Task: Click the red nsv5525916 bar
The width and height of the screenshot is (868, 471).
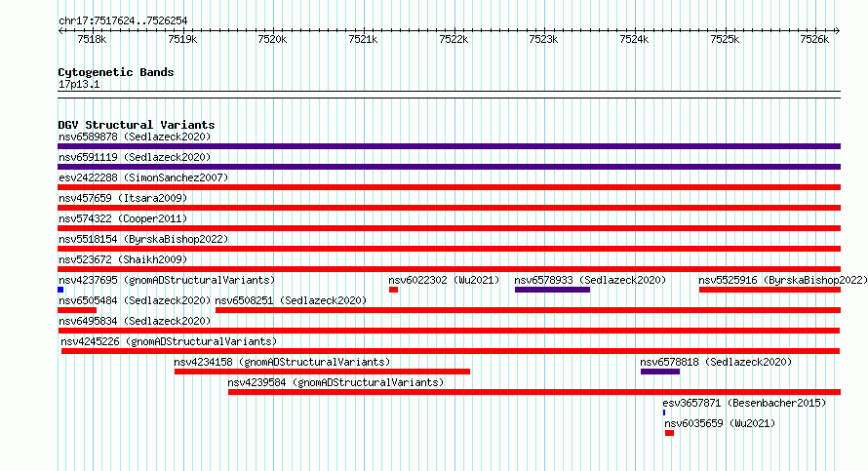Action: tap(770, 290)
